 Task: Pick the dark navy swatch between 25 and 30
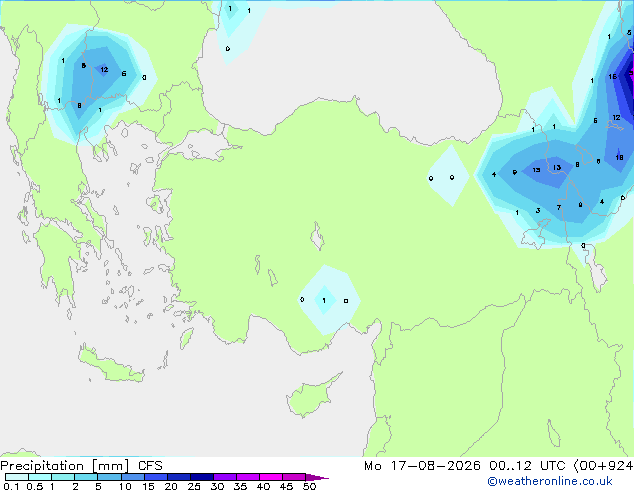[x=202, y=477]
